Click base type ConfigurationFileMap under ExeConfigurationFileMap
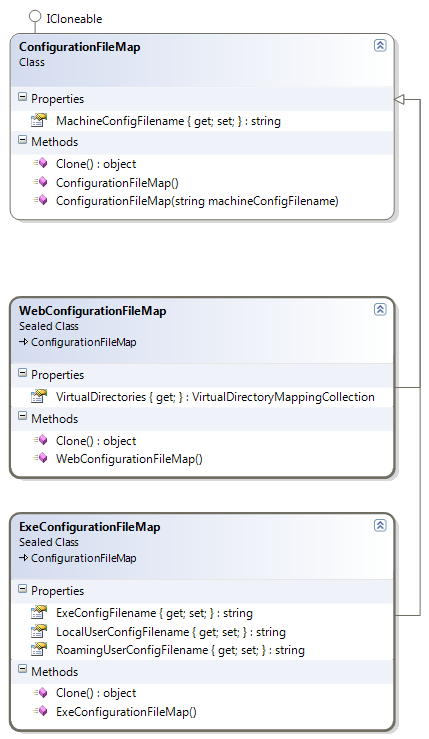The height and width of the screenshot is (739, 429). (x=83, y=558)
